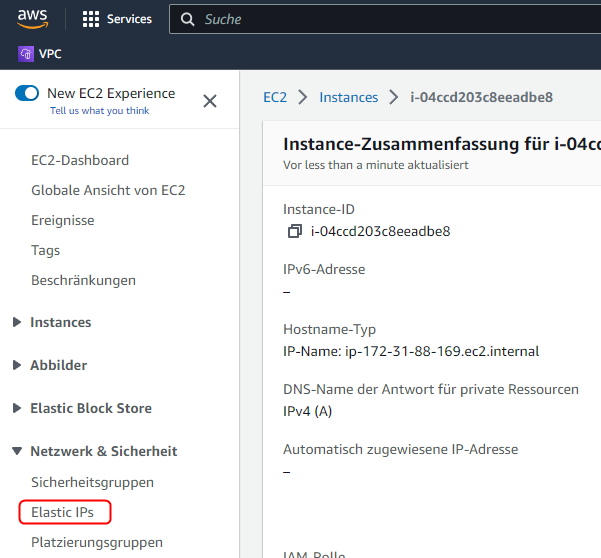Open Tags in the sidebar
The height and width of the screenshot is (558, 601).
click(x=46, y=250)
